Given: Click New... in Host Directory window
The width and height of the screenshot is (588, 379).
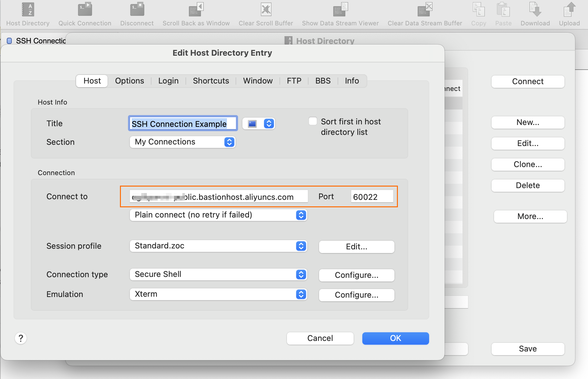Looking at the screenshot, I should pyautogui.click(x=528, y=123).
